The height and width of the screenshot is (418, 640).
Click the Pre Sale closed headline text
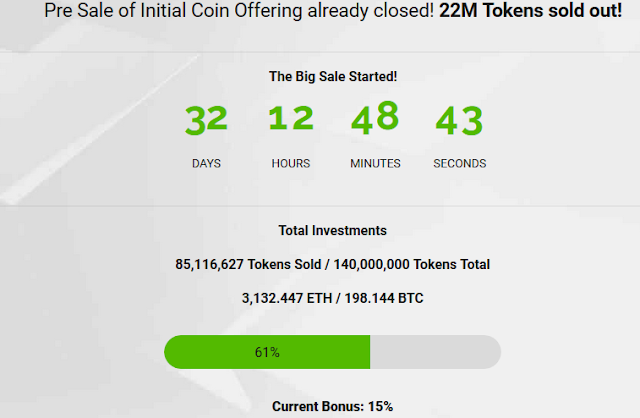tap(333, 10)
